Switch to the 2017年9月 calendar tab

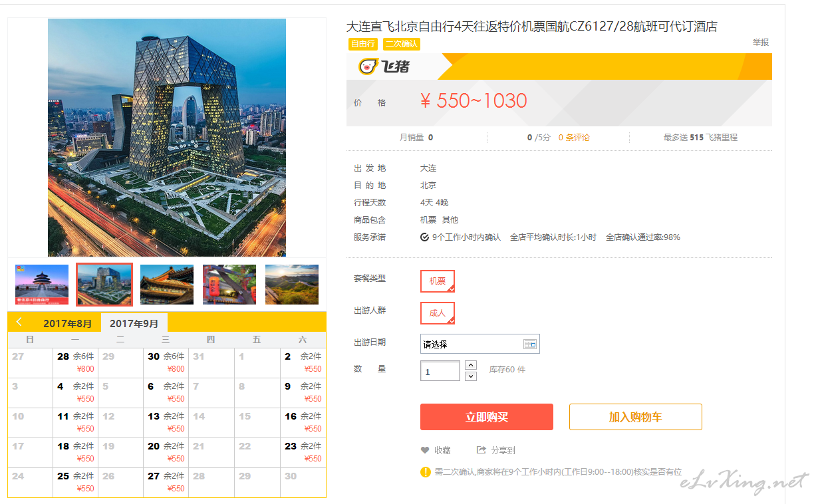[134, 323]
